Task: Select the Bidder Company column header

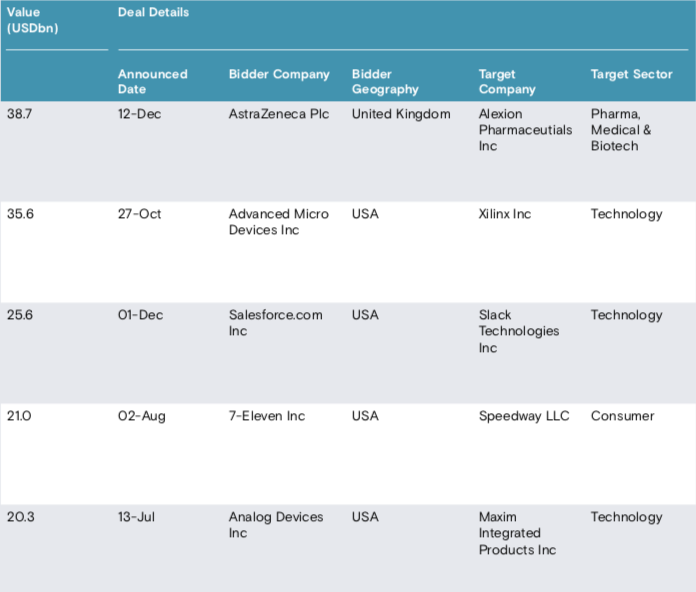Action: pos(279,74)
